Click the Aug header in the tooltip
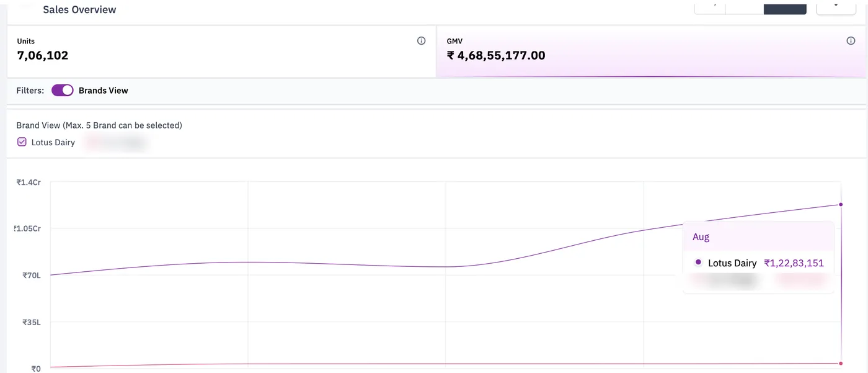The height and width of the screenshot is (373, 868). 701,236
